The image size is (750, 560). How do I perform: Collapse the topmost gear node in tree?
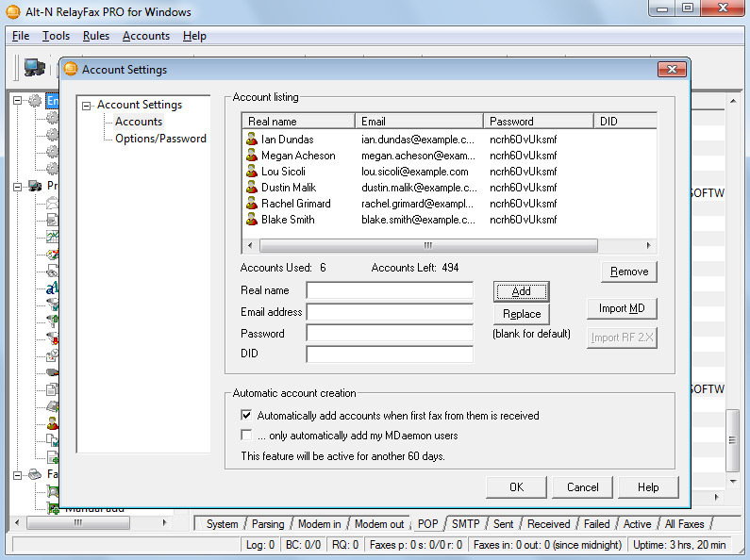pyautogui.click(x=18, y=101)
